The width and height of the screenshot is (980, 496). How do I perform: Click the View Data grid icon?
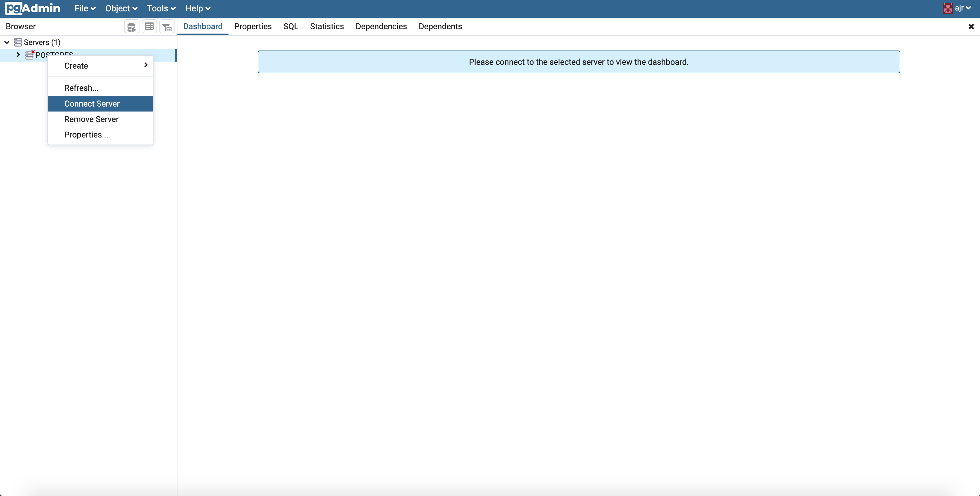tap(149, 27)
